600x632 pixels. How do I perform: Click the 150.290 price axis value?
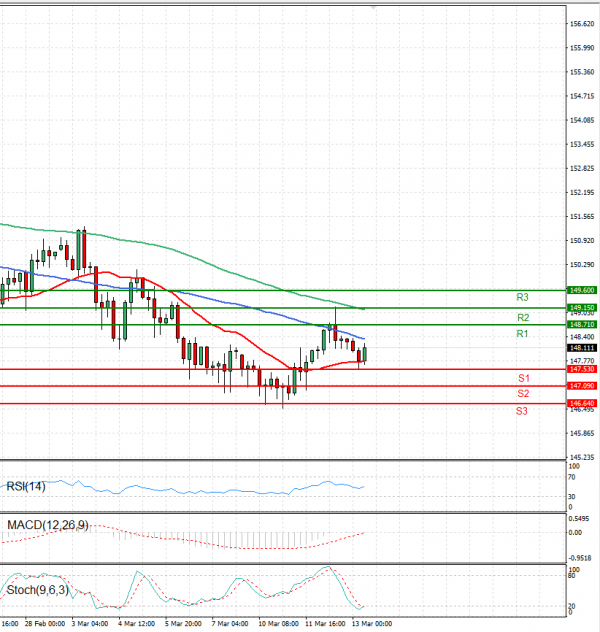(x=582, y=265)
